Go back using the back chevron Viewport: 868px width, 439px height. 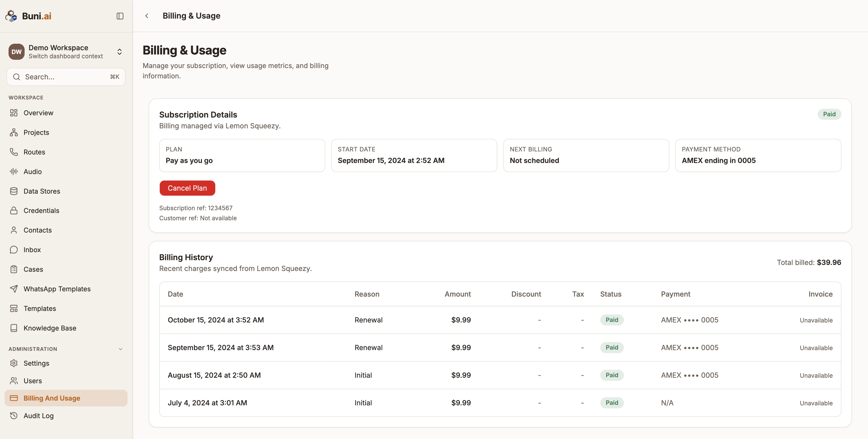[147, 16]
